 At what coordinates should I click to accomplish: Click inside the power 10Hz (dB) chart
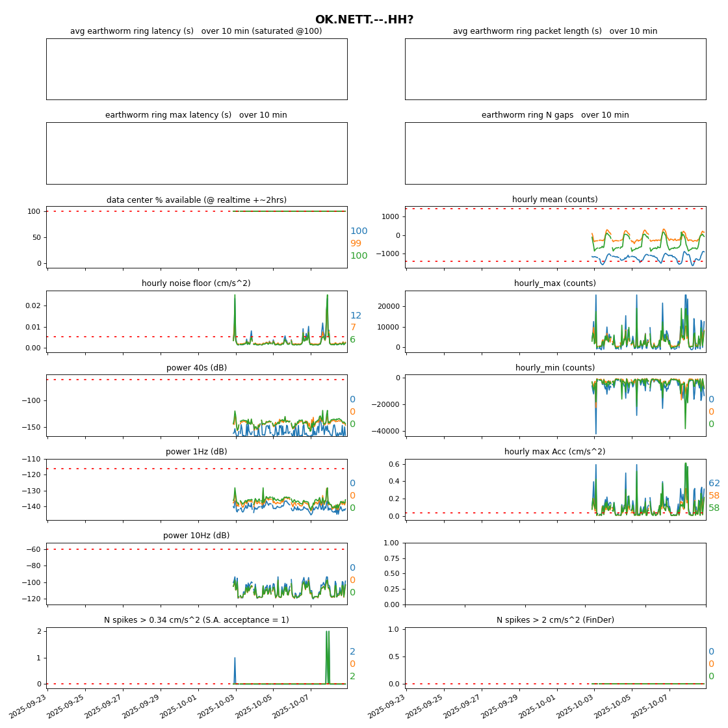[x=196, y=573]
